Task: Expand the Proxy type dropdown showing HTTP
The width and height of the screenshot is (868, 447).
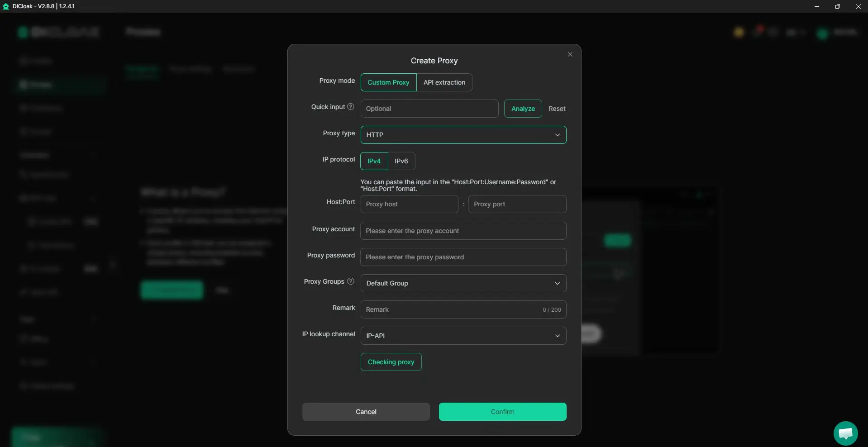Action: (463, 135)
